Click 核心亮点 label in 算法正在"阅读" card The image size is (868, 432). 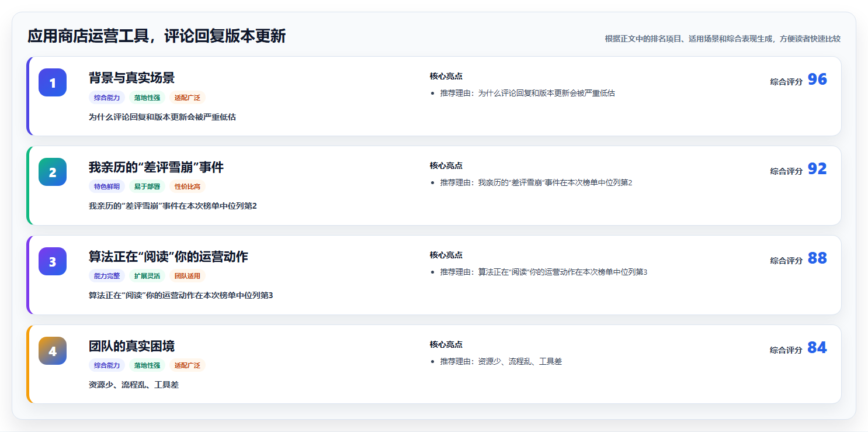pyautogui.click(x=446, y=255)
